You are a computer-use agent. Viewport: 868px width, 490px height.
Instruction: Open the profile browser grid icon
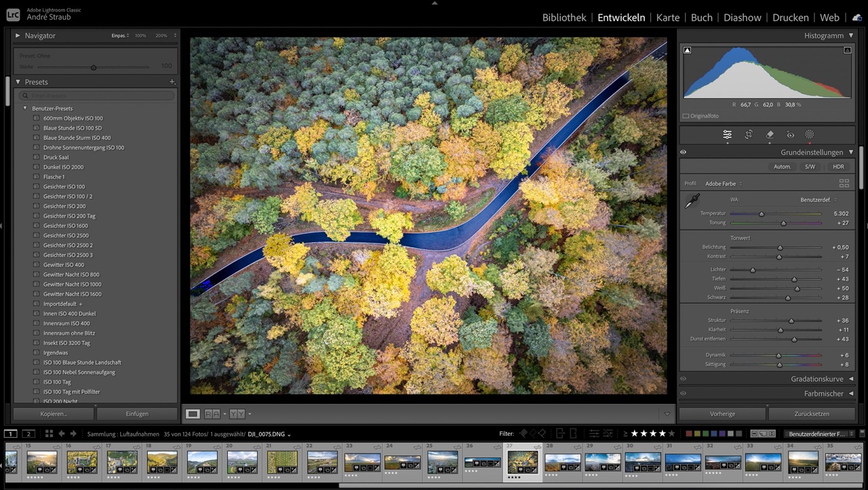[x=844, y=184]
